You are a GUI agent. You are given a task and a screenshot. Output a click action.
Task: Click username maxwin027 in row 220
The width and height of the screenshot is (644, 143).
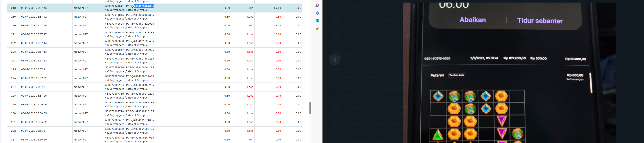[81, 26]
